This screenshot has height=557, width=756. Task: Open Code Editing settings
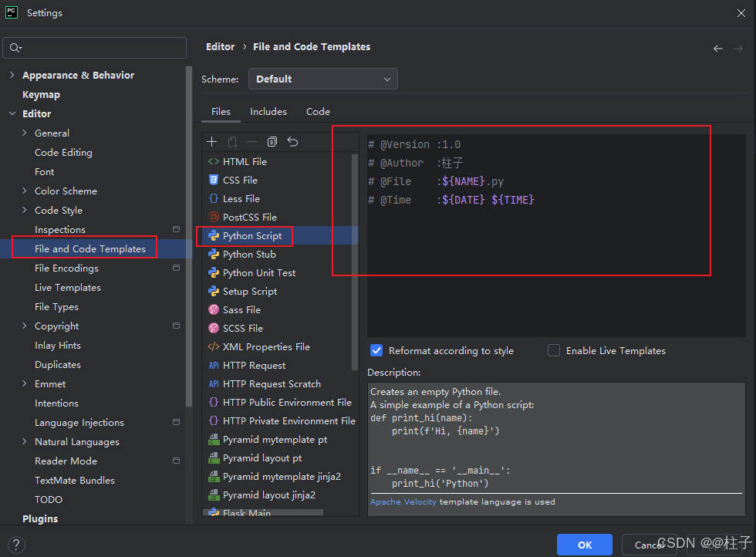pyautogui.click(x=63, y=153)
